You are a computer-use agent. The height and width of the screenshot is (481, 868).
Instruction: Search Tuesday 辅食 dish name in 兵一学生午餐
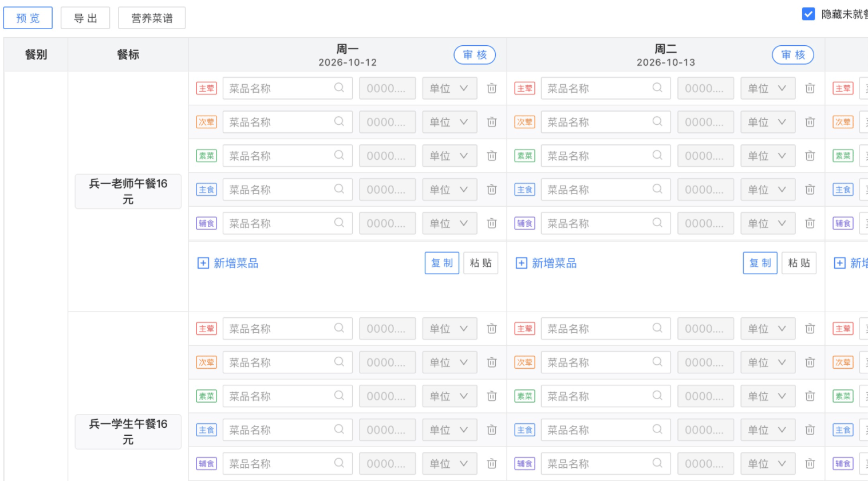[x=658, y=464]
